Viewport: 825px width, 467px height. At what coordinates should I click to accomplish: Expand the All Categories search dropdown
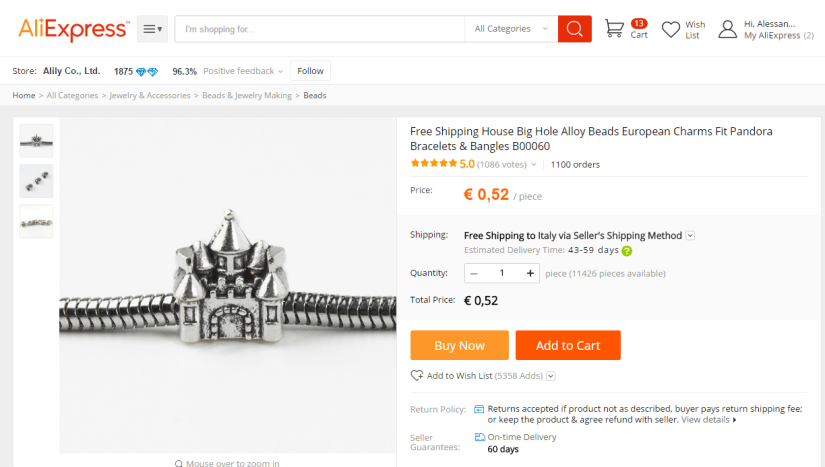click(511, 29)
